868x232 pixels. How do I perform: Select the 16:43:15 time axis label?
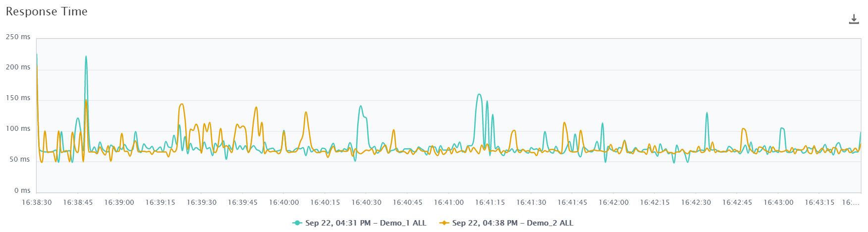[819, 202]
